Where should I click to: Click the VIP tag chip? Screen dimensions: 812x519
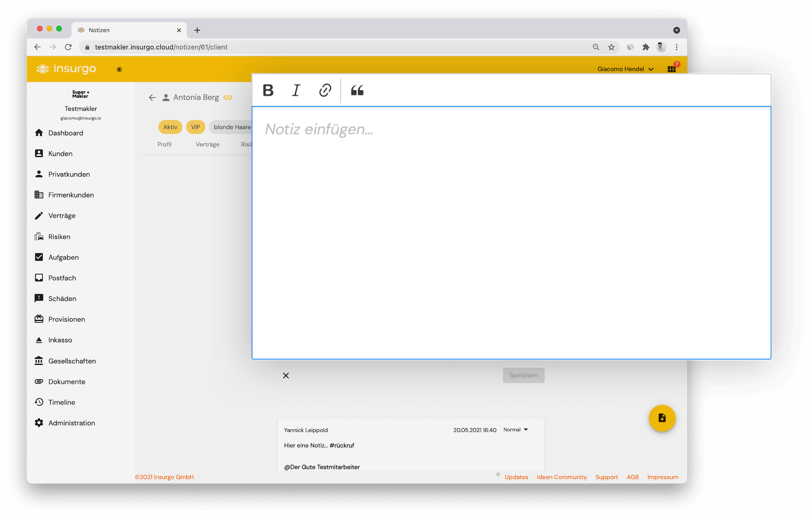tap(195, 127)
